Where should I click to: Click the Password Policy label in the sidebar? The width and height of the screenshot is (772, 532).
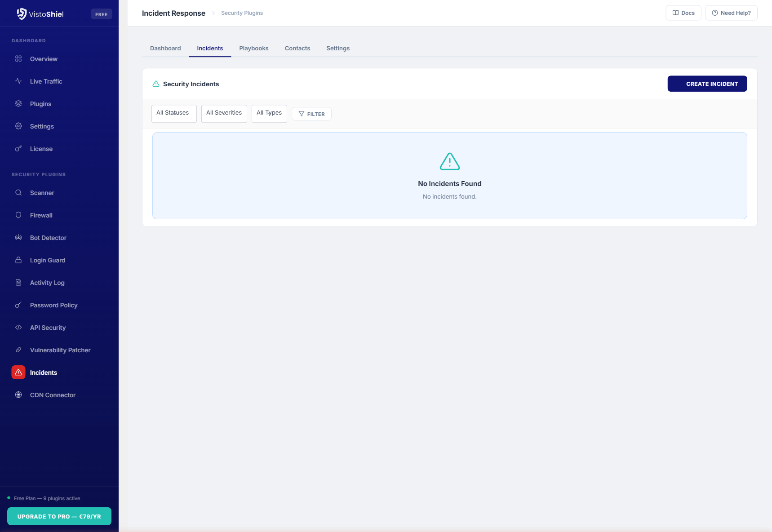pyautogui.click(x=54, y=305)
